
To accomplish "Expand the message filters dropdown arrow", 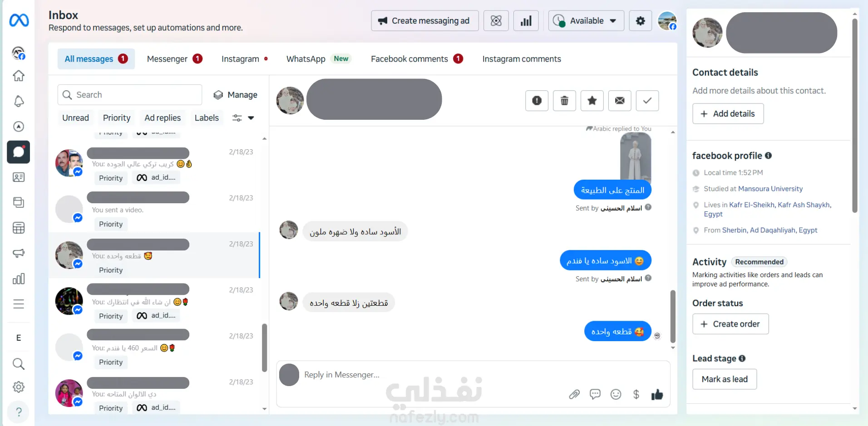I will (x=251, y=118).
